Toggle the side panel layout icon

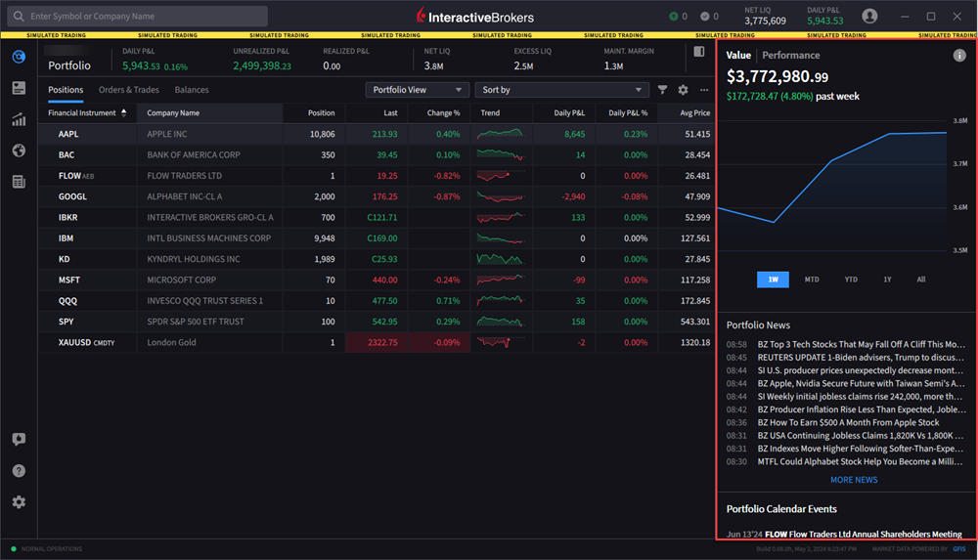(699, 52)
